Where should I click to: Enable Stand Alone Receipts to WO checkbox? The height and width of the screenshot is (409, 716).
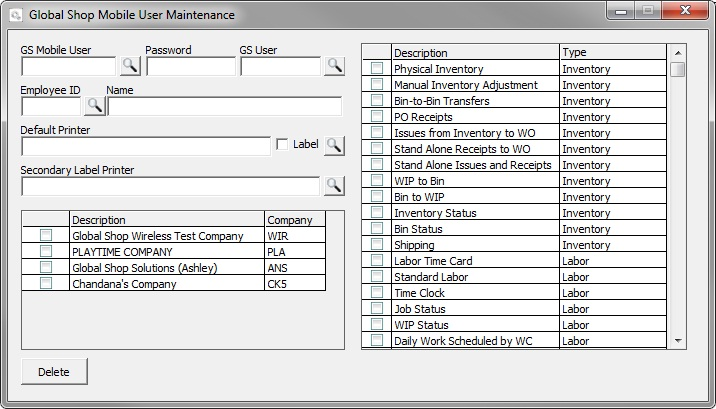point(377,148)
